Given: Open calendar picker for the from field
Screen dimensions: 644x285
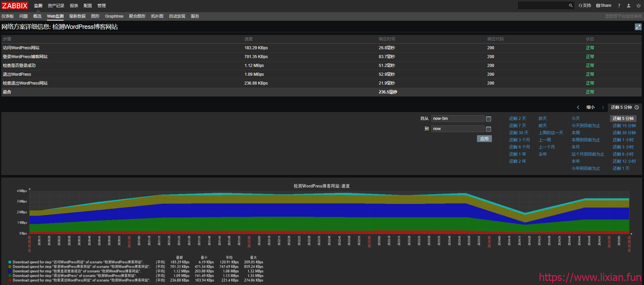Looking at the screenshot, I should pos(489,119).
